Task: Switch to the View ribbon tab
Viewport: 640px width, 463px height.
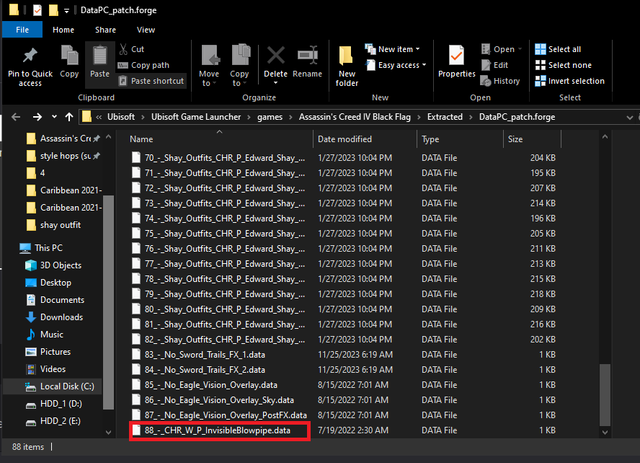Action: (146, 30)
